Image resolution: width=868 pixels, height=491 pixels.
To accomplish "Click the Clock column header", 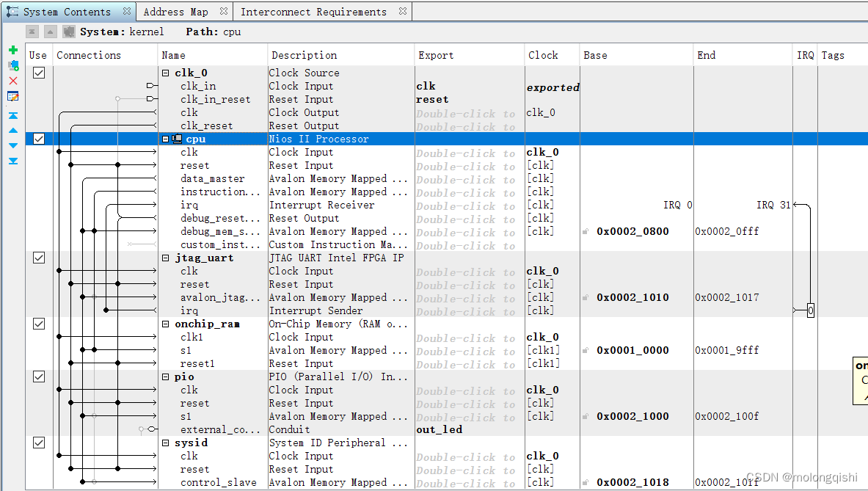I will coord(552,55).
